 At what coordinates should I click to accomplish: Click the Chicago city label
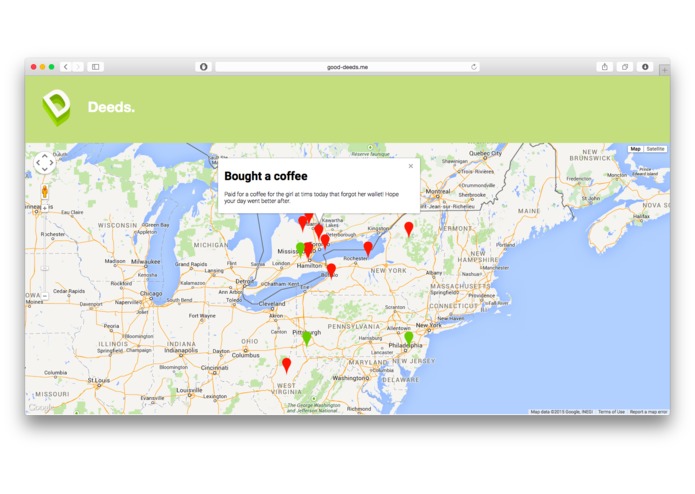(151, 293)
